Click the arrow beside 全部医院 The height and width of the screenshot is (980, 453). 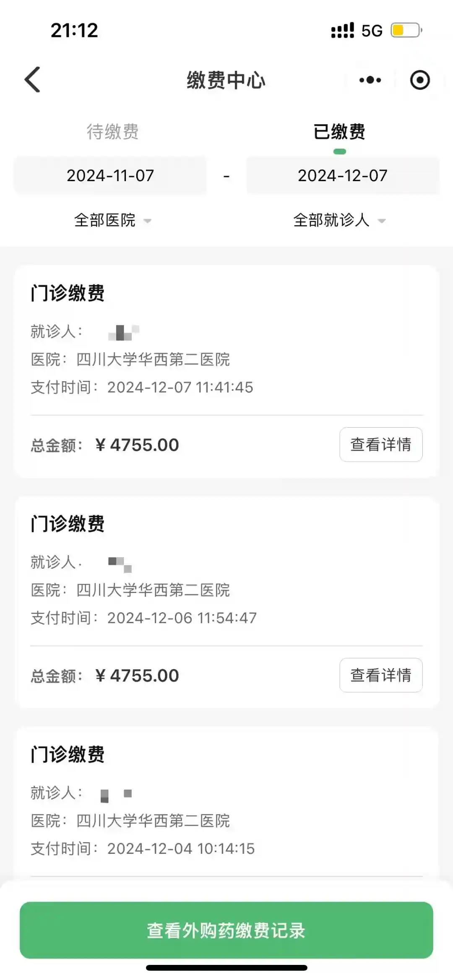tap(147, 221)
